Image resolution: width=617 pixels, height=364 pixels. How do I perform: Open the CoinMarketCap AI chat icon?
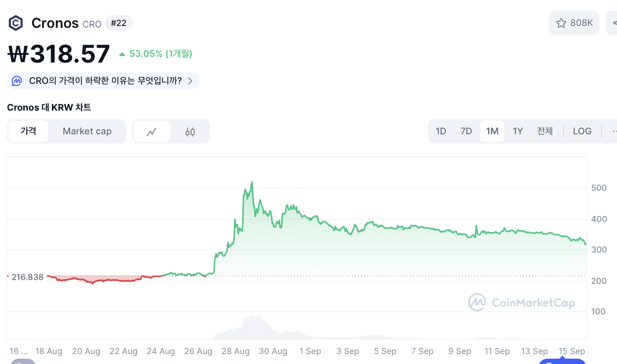point(16,81)
